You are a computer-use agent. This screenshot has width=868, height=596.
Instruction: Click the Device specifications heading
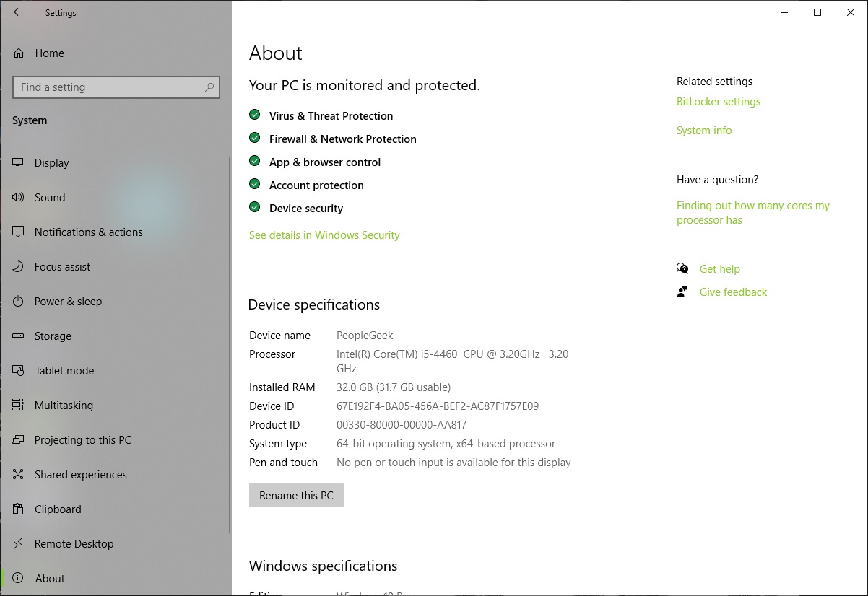click(314, 305)
